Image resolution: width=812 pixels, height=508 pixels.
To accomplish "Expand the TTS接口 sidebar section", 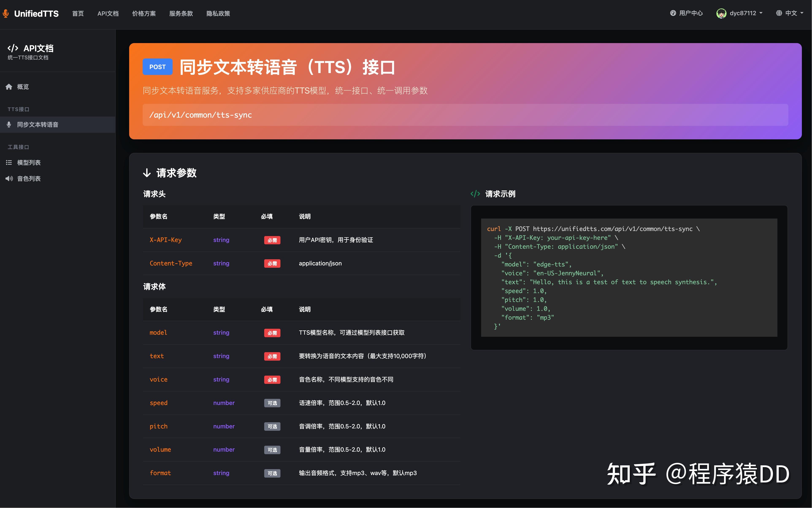I will (x=18, y=109).
